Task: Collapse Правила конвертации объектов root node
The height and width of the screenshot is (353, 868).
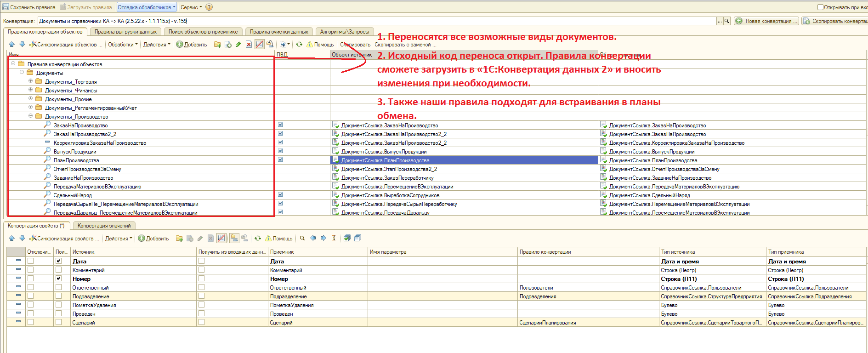Action: tap(13, 64)
